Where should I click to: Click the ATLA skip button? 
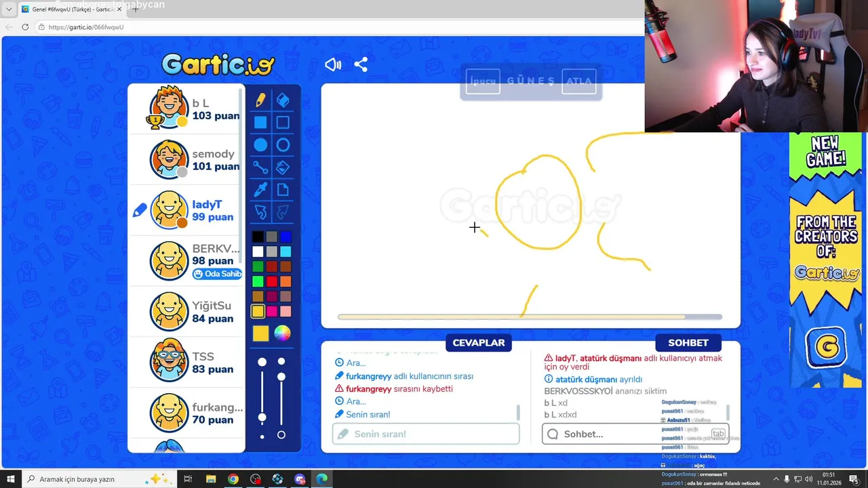[x=579, y=81]
